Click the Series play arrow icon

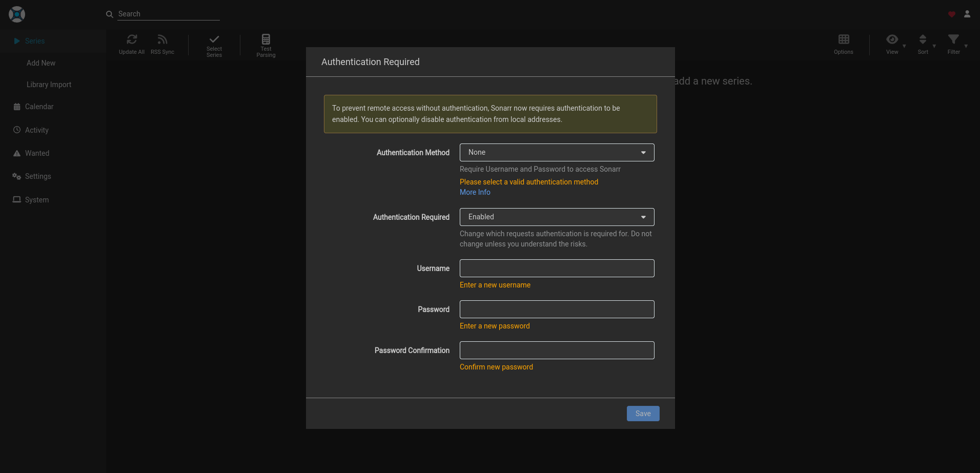[x=17, y=41]
